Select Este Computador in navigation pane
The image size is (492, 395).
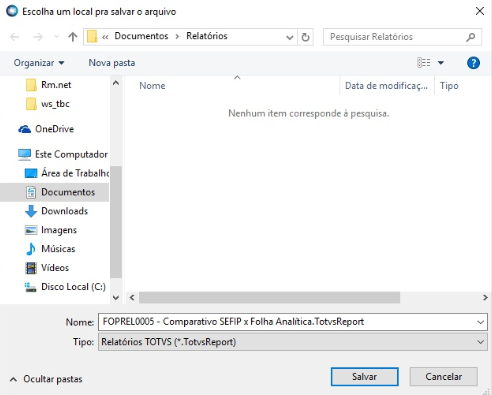click(x=71, y=154)
